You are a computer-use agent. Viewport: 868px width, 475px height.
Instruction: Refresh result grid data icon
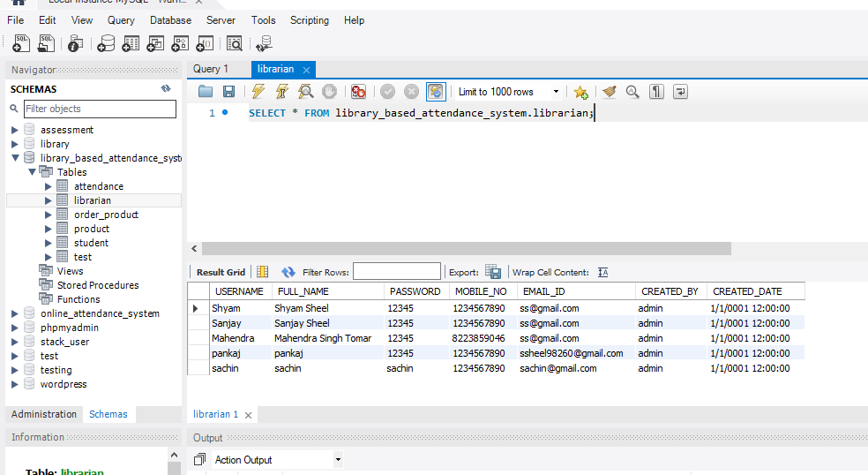(288, 272)
